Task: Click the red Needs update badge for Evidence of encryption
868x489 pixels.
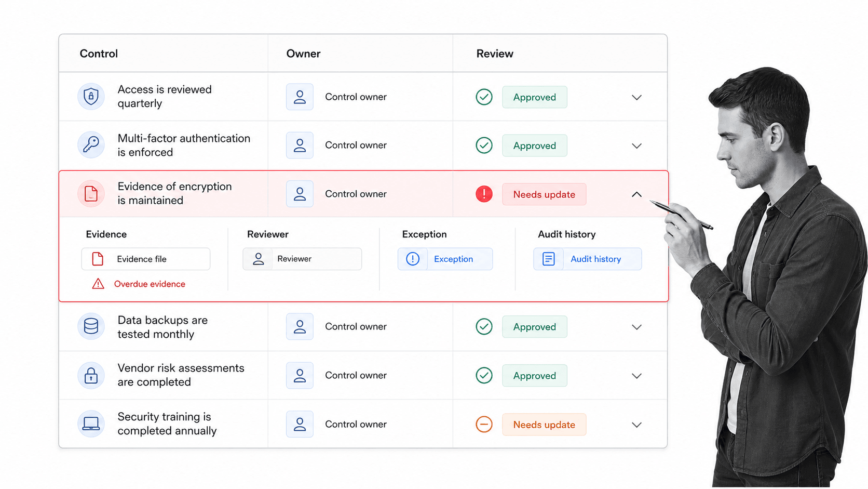Action: click(x=544, y=194)
